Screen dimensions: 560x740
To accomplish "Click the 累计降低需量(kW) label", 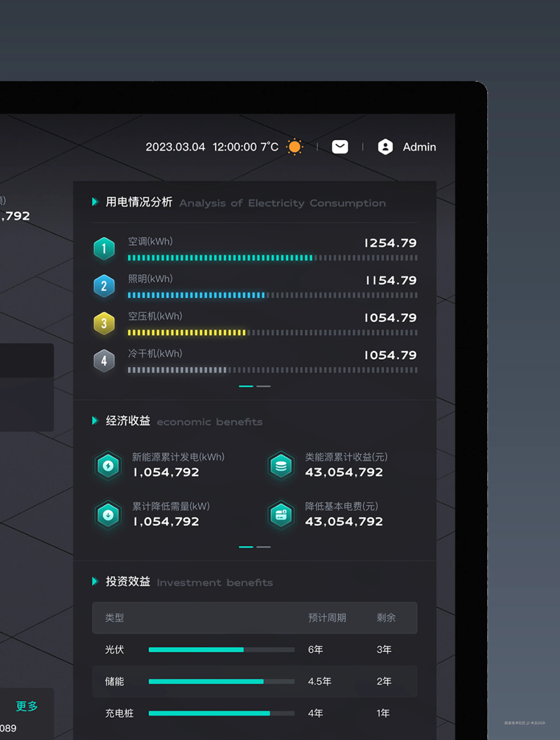I will (171, 506).
